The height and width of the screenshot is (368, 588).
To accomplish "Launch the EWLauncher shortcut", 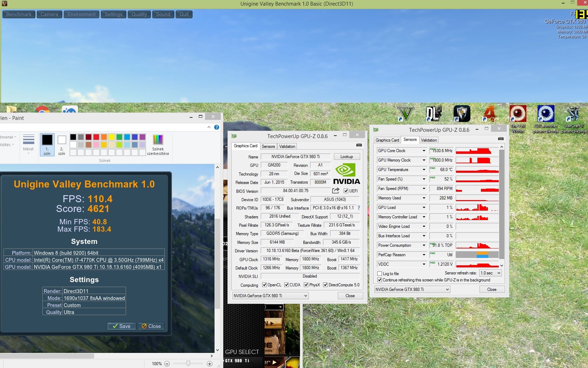I will [x=546, y=119].
